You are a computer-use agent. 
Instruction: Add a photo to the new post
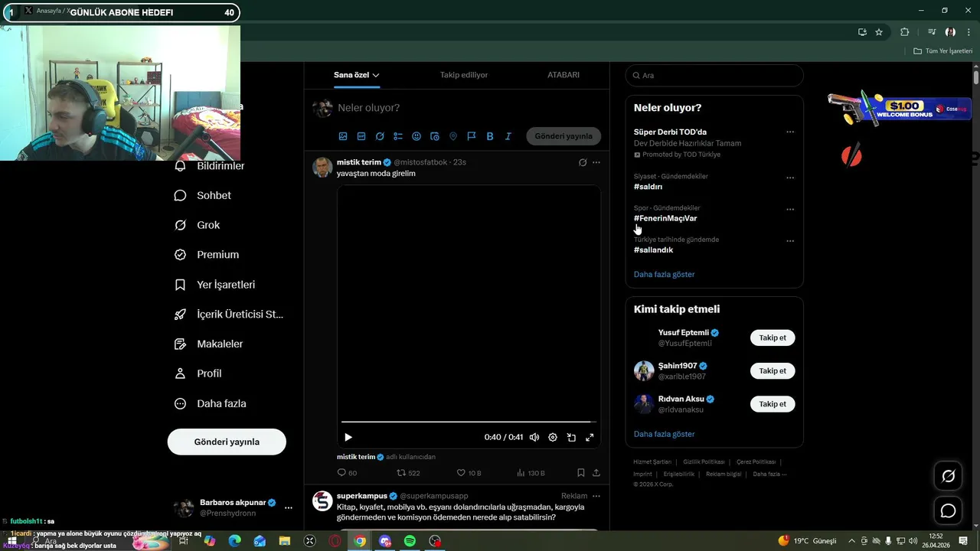pyautogui.click(x=343, y=136)
